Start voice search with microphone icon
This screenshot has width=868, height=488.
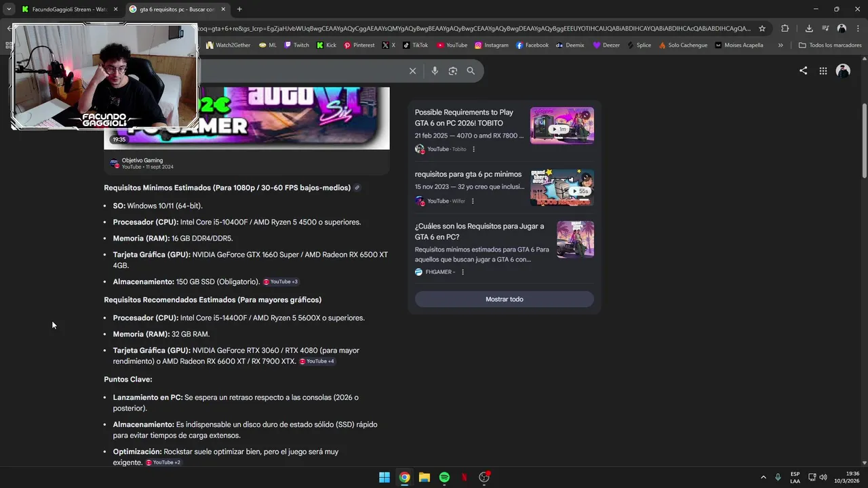click(x=435, y=71)
